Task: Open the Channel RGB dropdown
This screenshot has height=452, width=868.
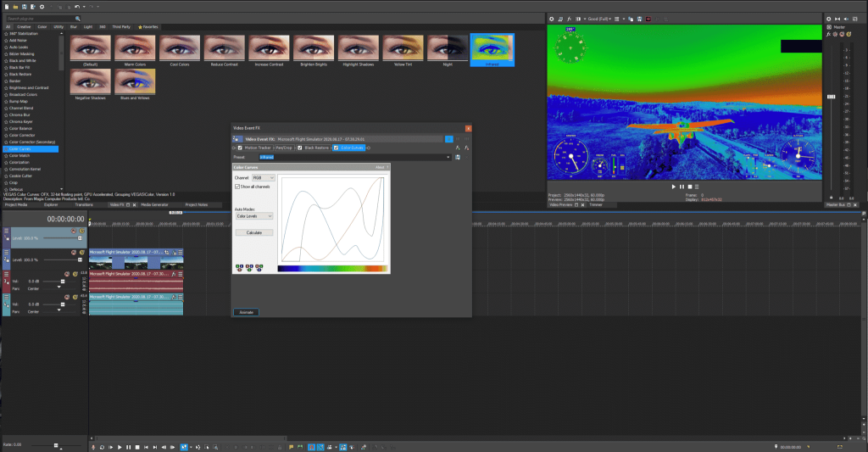Action: point(264,177)
